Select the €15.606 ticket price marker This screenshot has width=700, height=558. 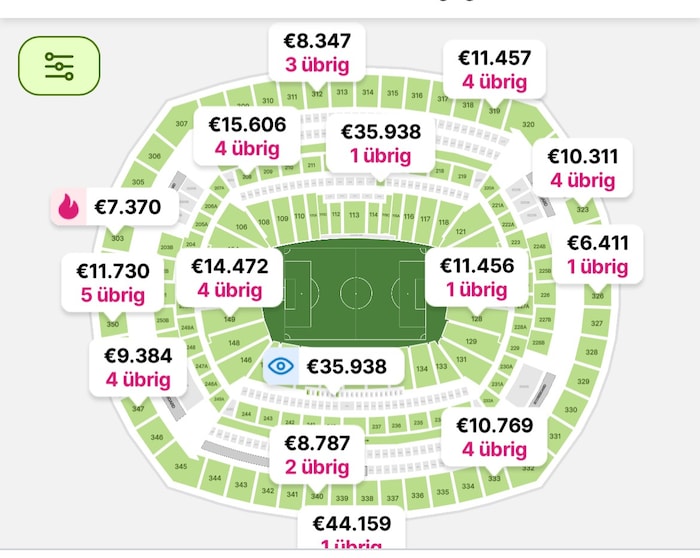(247, 137)
